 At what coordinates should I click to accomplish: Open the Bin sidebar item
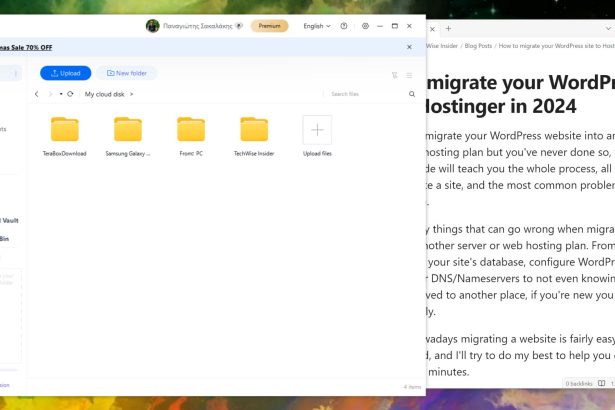(5, 239)
